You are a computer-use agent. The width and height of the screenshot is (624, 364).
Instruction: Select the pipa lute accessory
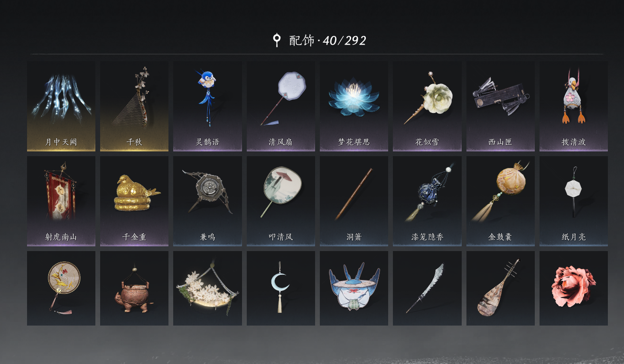[501, 288]
